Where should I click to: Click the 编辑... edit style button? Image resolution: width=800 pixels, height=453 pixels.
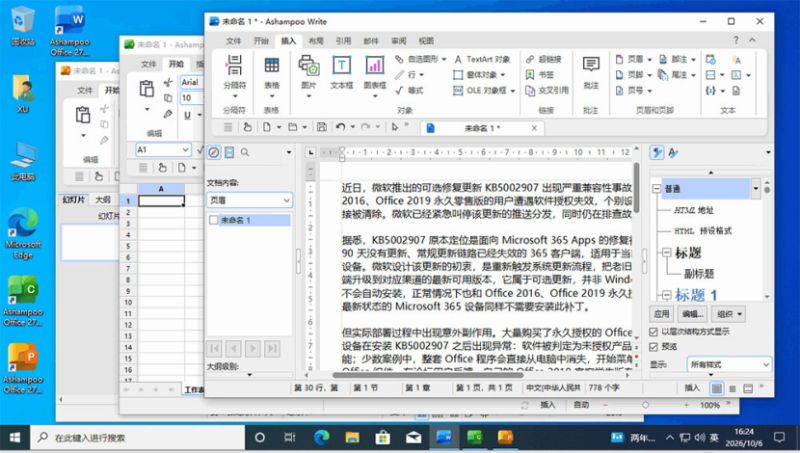tap(693, 314)
